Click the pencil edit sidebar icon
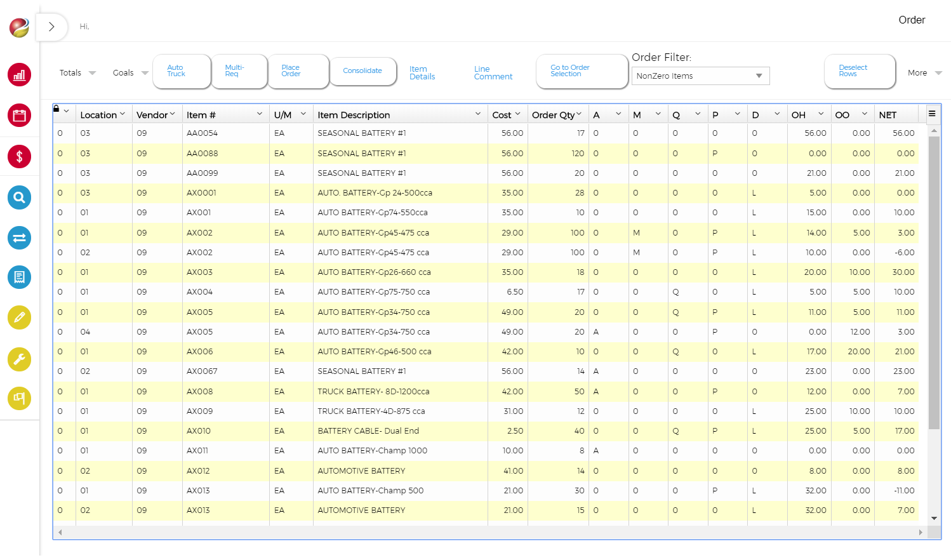 tap(20, 317)
